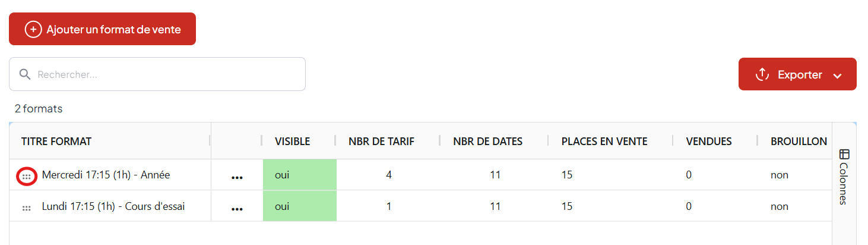Click the green 'oui' cell for Lundi row
868x245 pixels.
(299, 206)
